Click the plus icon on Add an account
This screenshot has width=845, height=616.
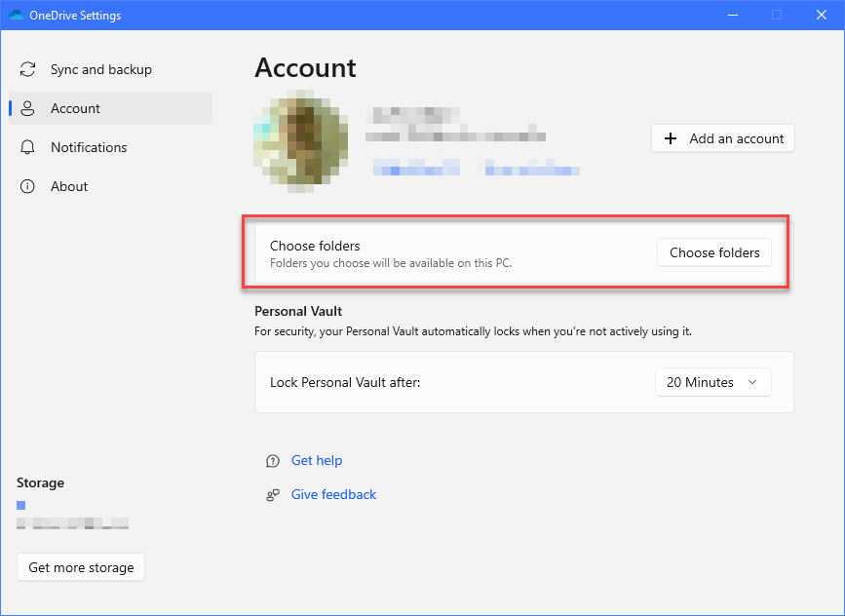pyautogui.click(x=671, y=138)
